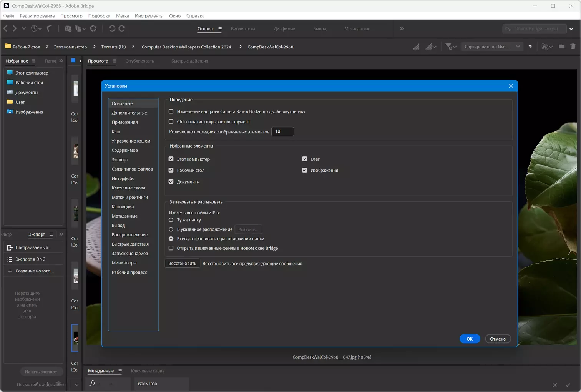Select Метаданные in the preferences category list
This screenshot has height=392, width=581.
[x=124, y=216]
